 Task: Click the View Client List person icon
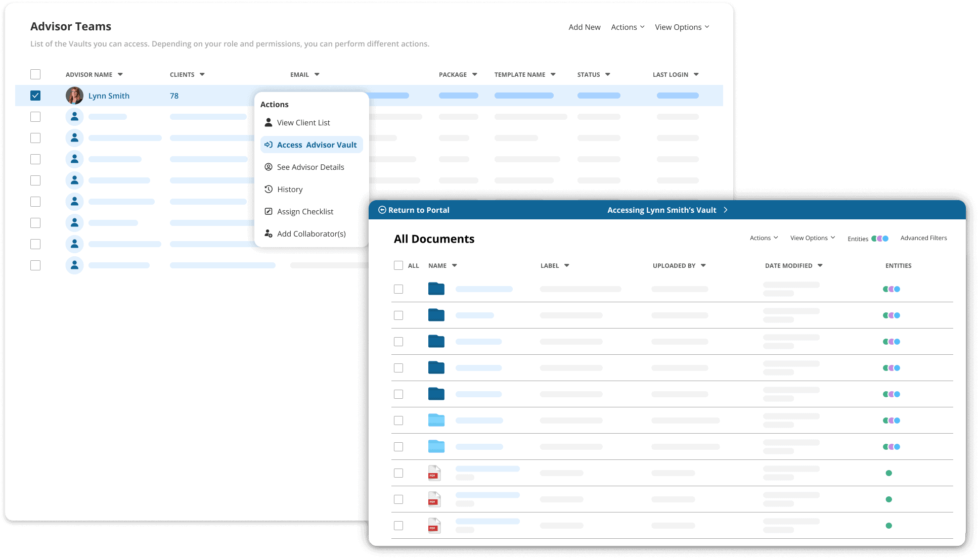(x=269, y=122)
